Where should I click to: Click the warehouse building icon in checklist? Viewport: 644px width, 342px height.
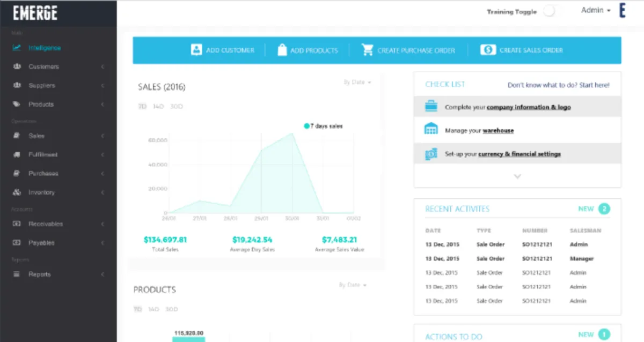[x=431, y=130]
